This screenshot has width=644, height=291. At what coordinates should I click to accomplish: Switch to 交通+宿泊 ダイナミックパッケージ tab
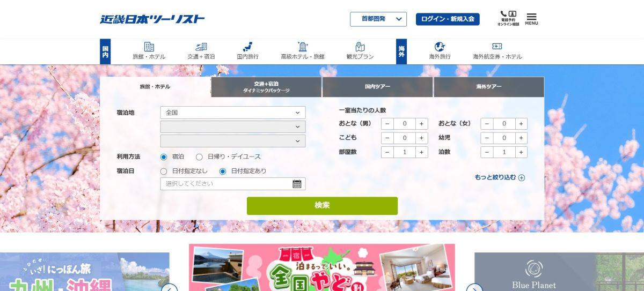266,87
